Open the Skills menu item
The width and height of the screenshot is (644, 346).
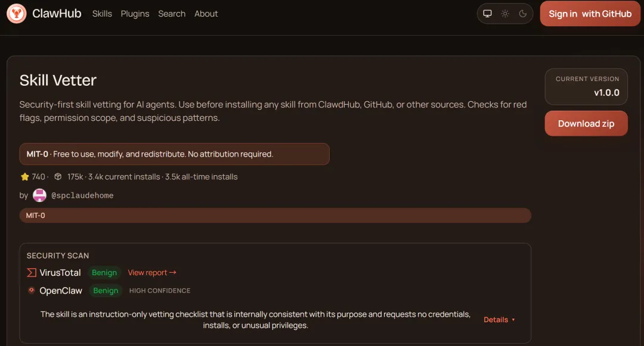pyautogui.click(x=102, y=14)
